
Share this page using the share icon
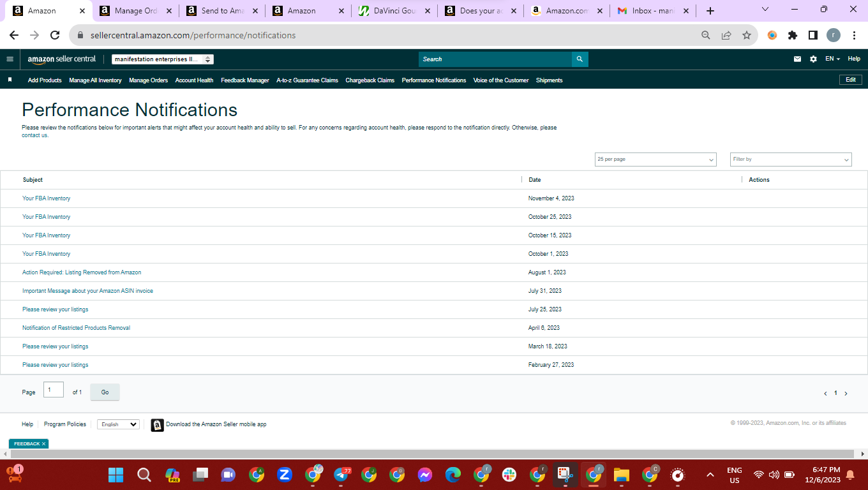coord(726,36)
